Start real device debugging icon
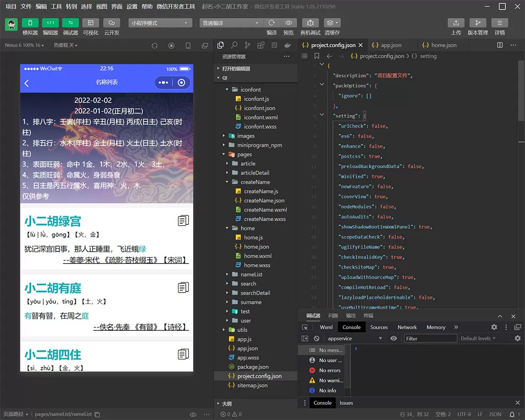 [310, 23]
